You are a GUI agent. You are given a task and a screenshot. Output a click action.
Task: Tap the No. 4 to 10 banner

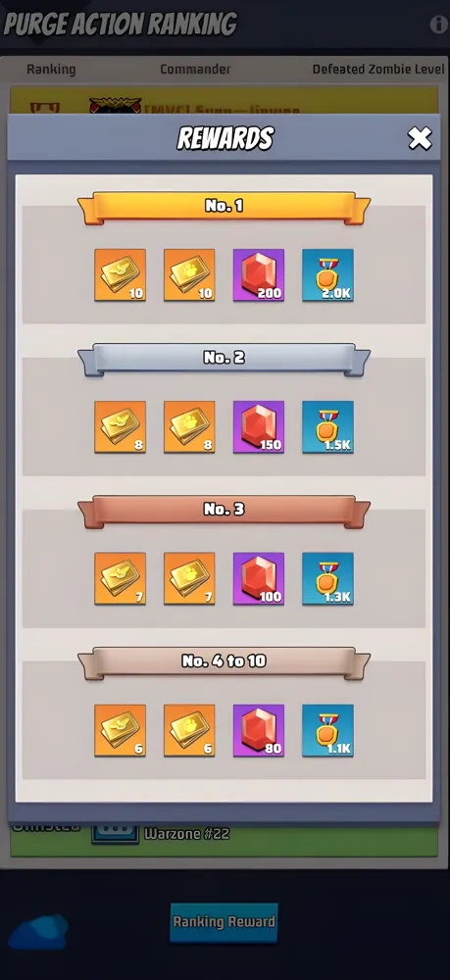[x=224, y=662]
